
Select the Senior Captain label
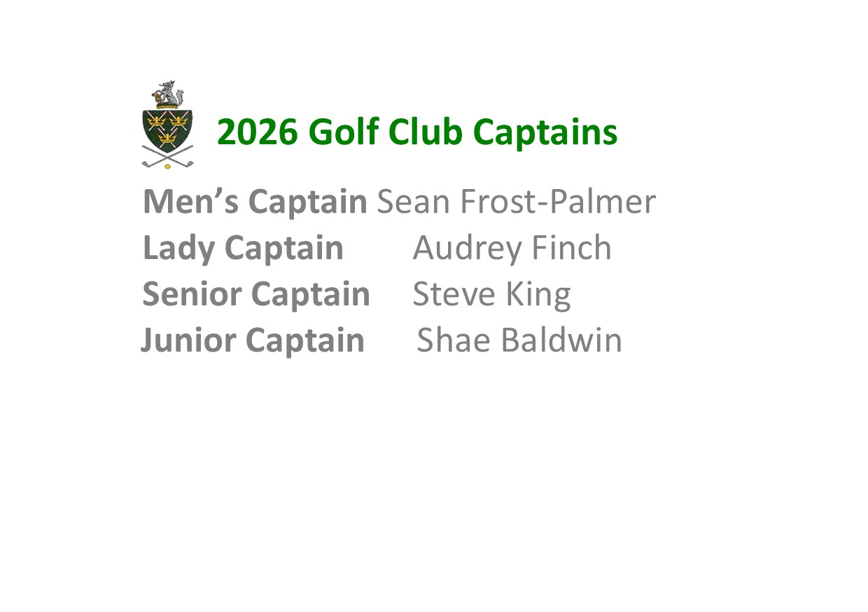255,295
